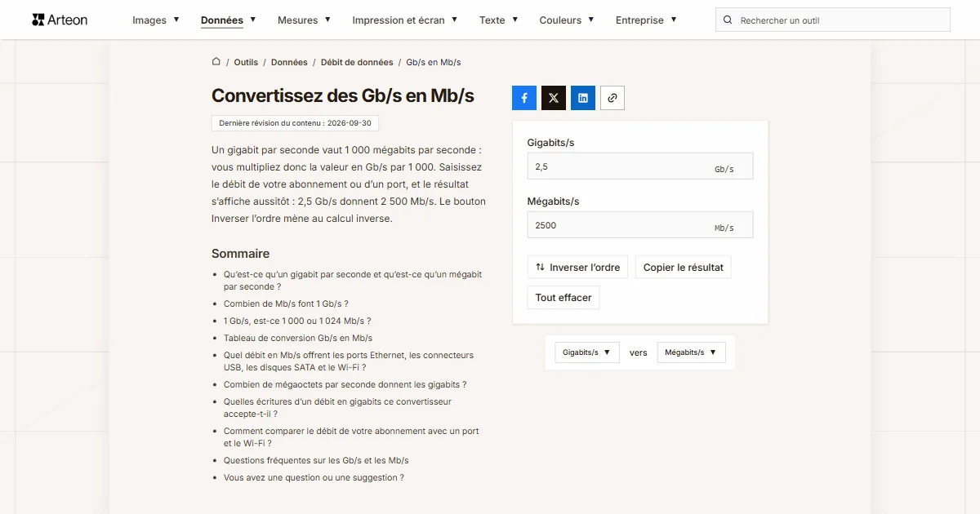Image resolution: width=980 pixels, height=514 pixels.
Task: Jump to "Vous avez une question ou une suggestion ?"
Action: tap(314, 477)
